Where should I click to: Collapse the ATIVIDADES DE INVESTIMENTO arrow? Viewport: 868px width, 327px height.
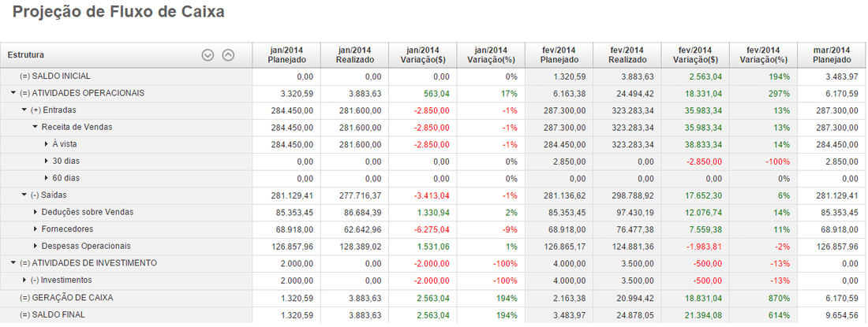click(13, 263)
